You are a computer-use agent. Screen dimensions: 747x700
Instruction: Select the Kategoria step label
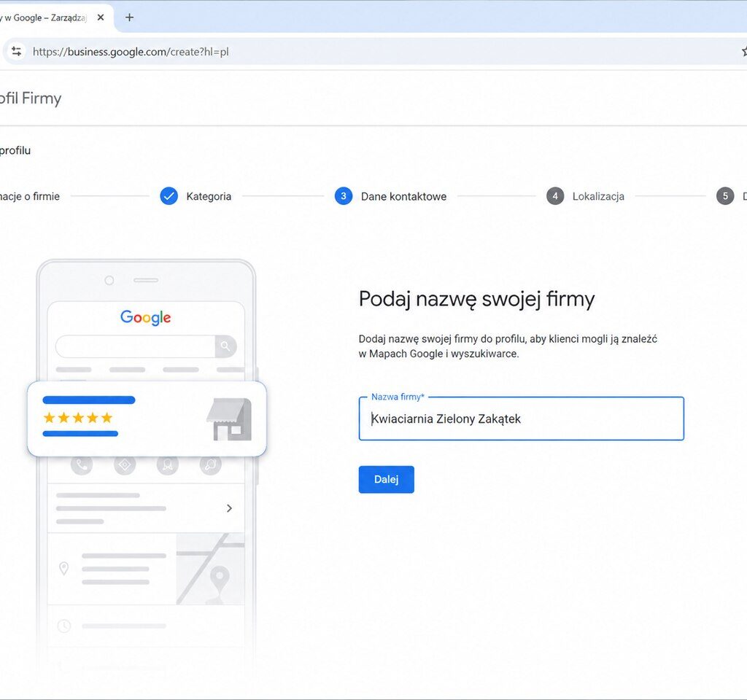(209, 197)
